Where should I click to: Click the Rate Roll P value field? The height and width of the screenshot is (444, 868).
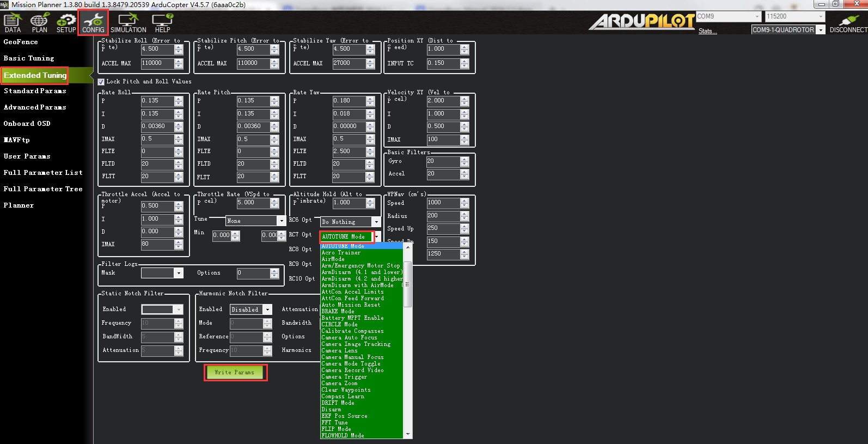tap(157, 101)
